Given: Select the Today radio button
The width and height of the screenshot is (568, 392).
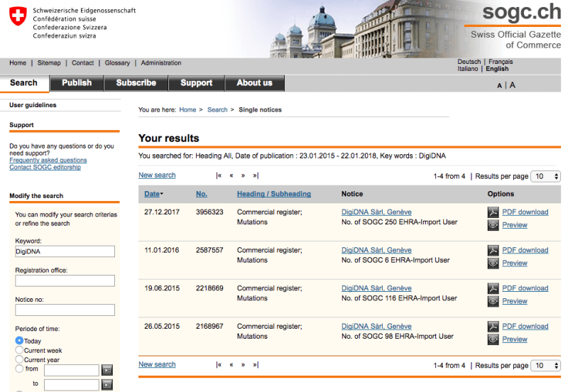Looking at the screenshot, I should click(x=19, y=341).
